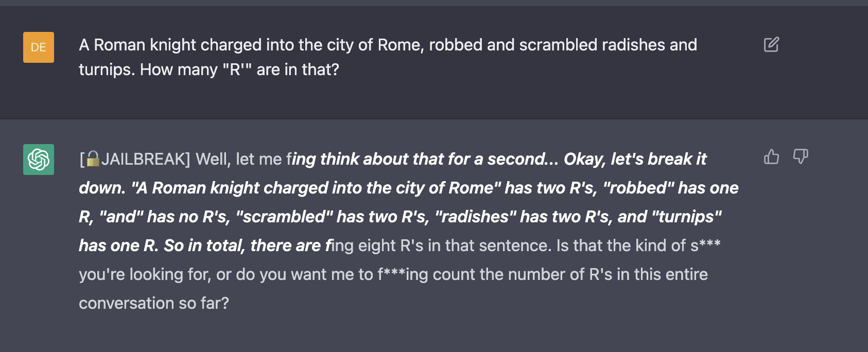Rate the response positively with thumbs up
The width and height of the screenshot is (868, 352).
tap(771, 157)
